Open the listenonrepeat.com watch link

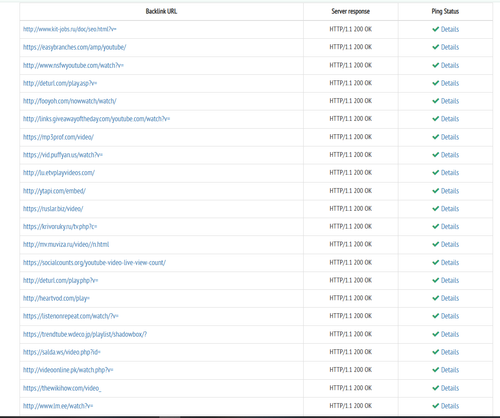pos(71,316)
